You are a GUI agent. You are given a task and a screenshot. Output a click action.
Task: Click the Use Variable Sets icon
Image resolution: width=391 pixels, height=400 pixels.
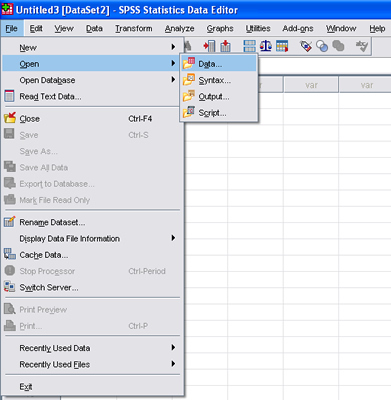pyautogui.click(x=322, y=46)
